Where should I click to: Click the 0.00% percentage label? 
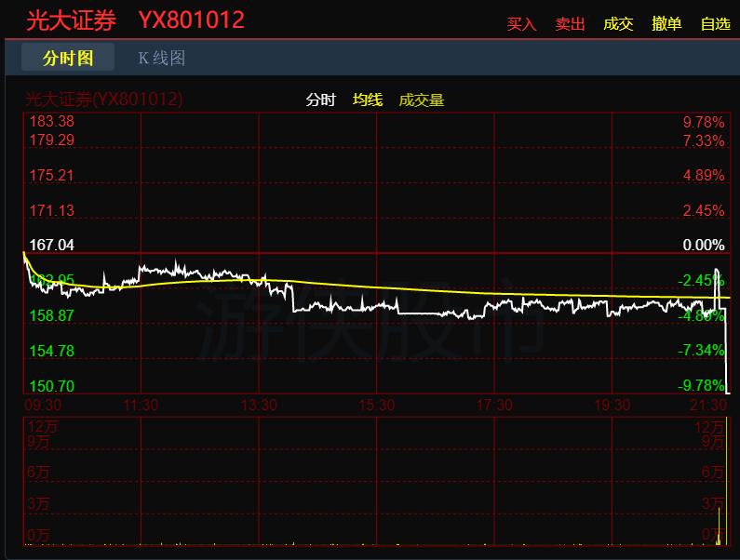click(703, 245)
